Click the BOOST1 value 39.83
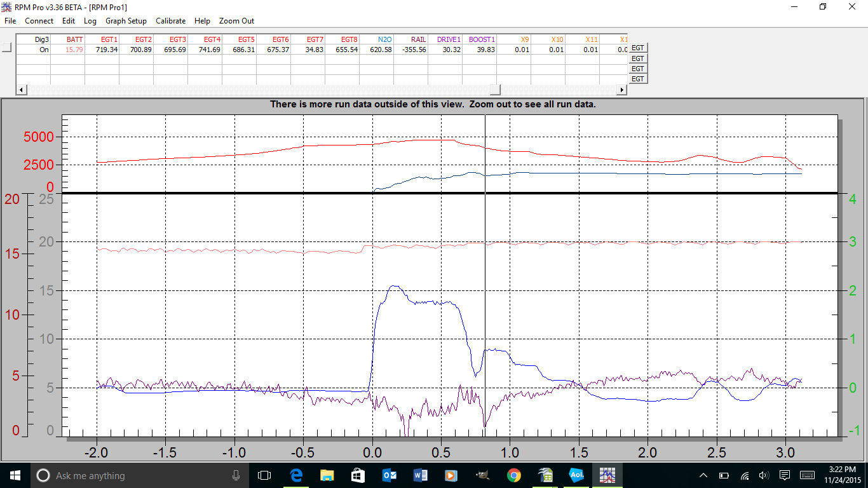The image size is (868, 488). coord(486,50)
